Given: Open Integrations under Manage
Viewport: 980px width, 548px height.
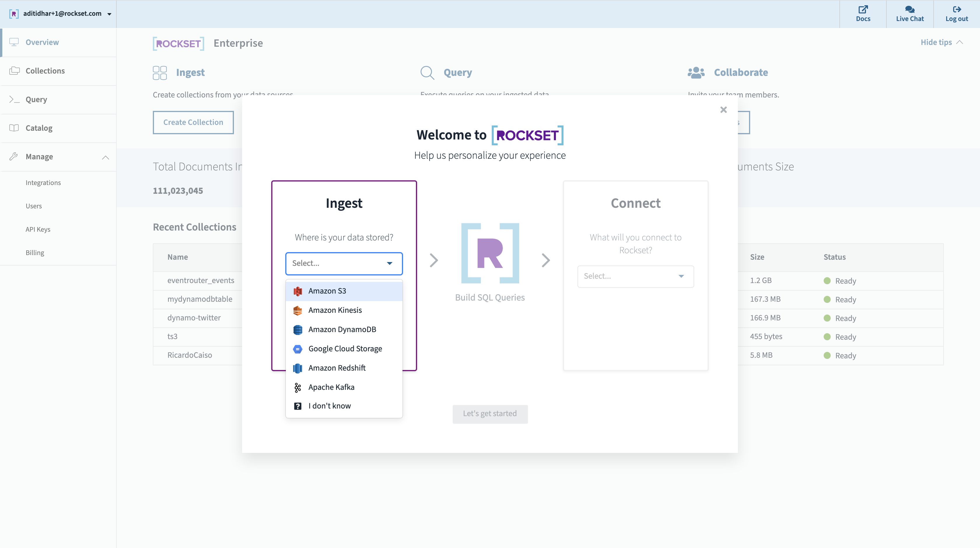Looking at the screenshot, I should tap(43, 183).
